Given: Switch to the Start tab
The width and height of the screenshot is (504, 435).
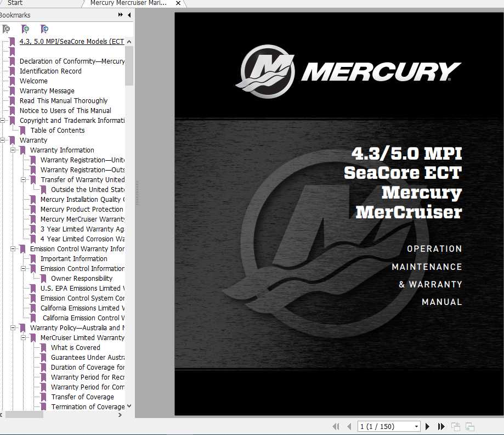Looking at the screenshot, I should (15, 3).
